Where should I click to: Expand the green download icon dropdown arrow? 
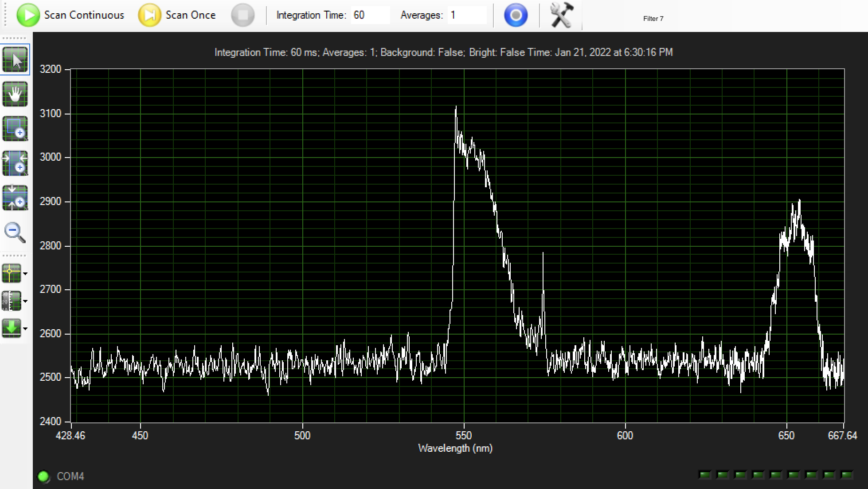coord(25,329)
